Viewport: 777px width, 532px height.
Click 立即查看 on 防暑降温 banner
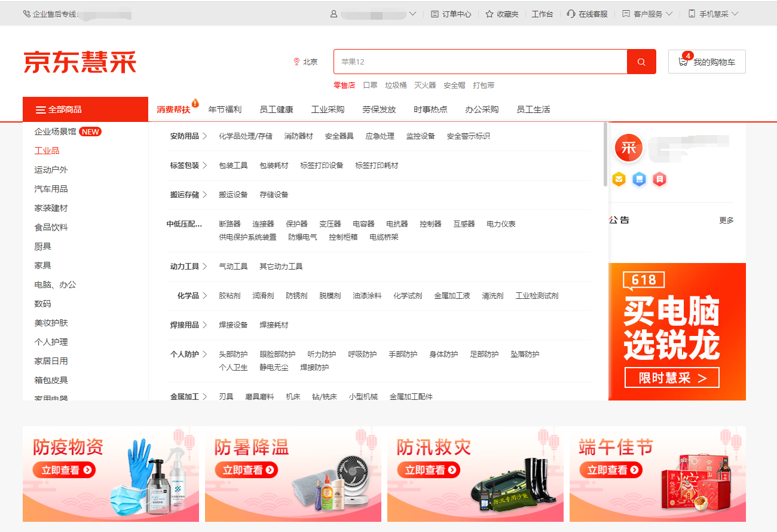coord(247,470)
